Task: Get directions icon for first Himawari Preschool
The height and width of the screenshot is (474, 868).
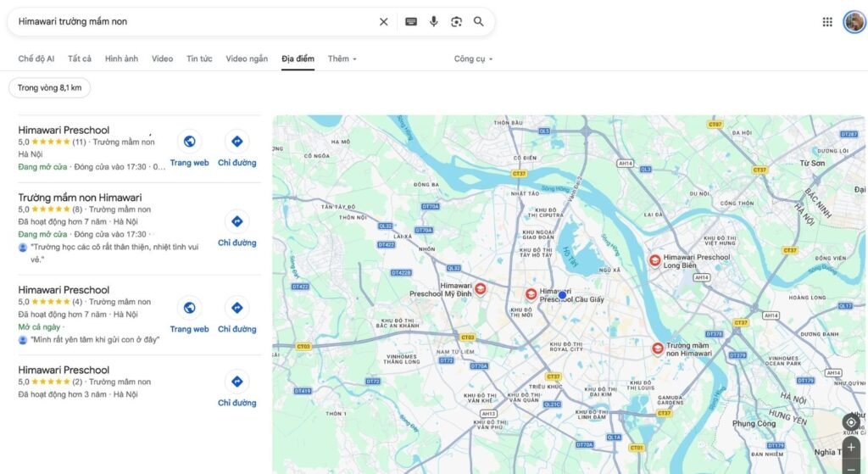Action: point(237,142)
